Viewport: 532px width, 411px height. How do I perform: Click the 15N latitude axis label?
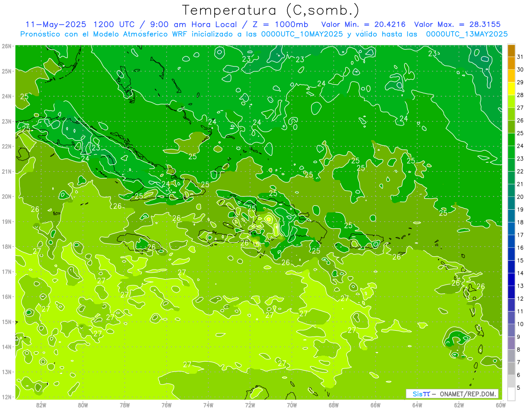(x=7, y=322)
